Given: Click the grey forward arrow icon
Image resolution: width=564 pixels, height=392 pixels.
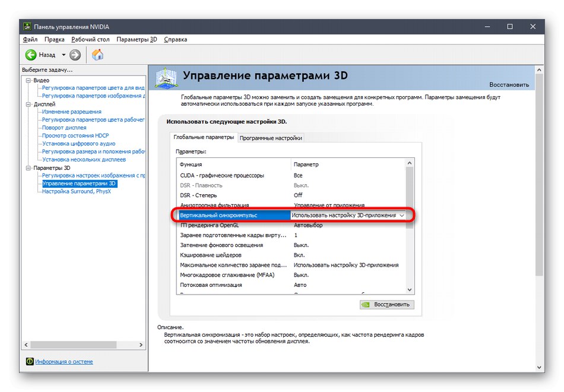Looking at the screenshot, I should 75,55.
